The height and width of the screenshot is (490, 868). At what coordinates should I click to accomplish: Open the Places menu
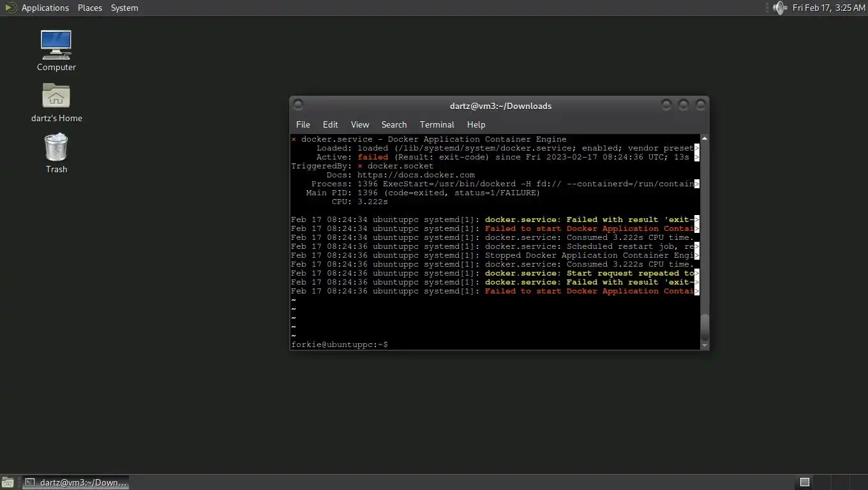pos(90,8)
